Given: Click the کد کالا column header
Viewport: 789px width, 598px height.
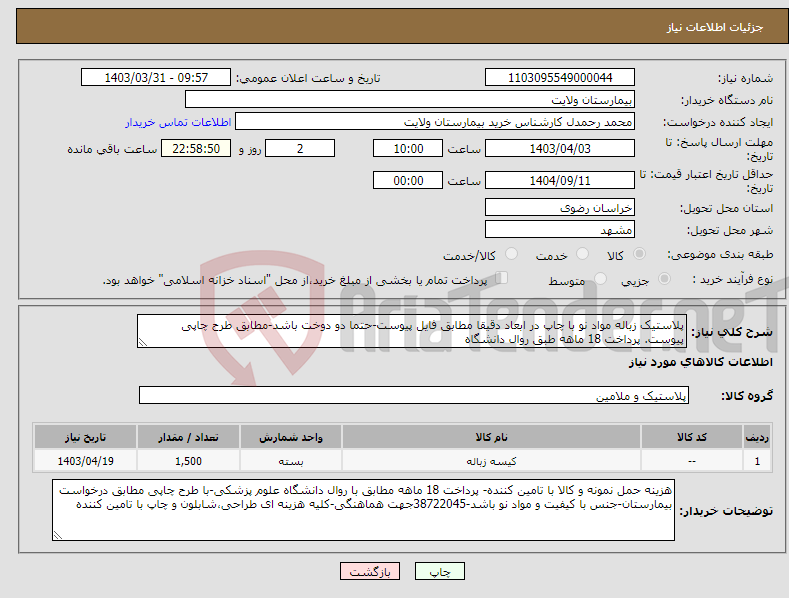Looking at the screenshot, I should 692,437.
